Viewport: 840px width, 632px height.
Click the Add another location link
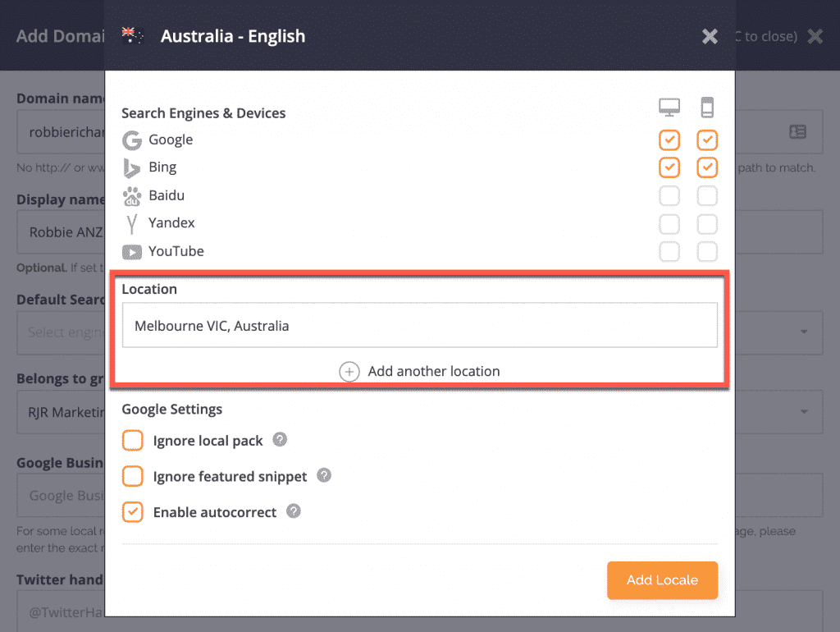pyautogui.click(x=433, y=372)
